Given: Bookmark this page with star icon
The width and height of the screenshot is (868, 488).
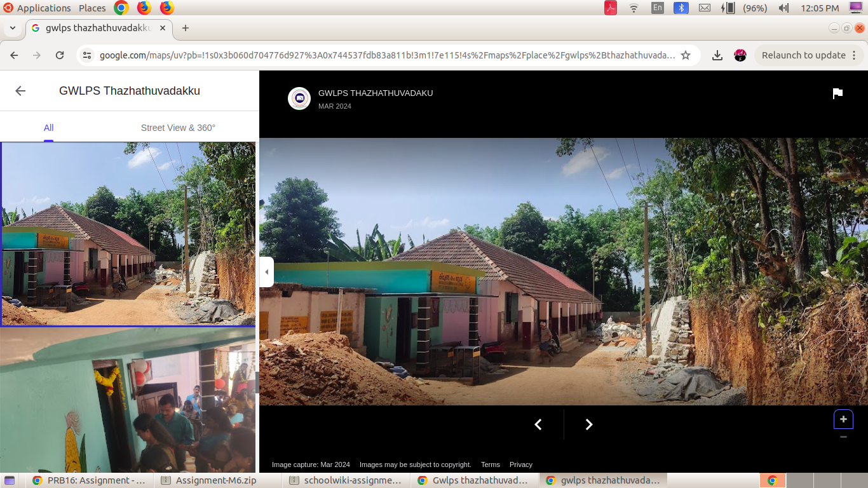Looking at the screenshot, I should tap(686, 55).
